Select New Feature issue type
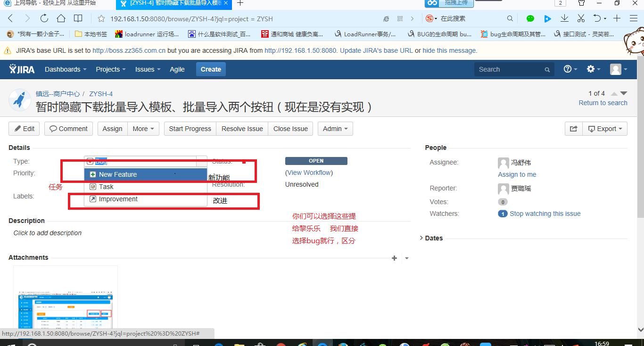The image size is (644, 346). pyautogui.click(x=118, y=174)
